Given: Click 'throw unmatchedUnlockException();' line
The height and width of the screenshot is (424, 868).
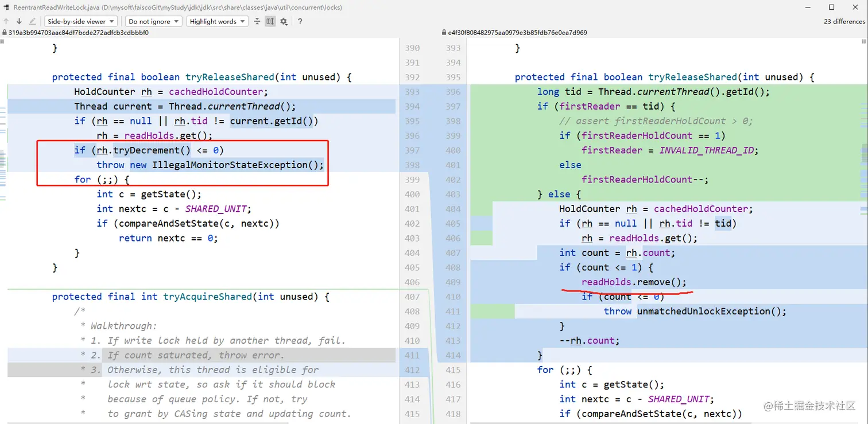Looking at the screenshot, I should coord(695,312).
